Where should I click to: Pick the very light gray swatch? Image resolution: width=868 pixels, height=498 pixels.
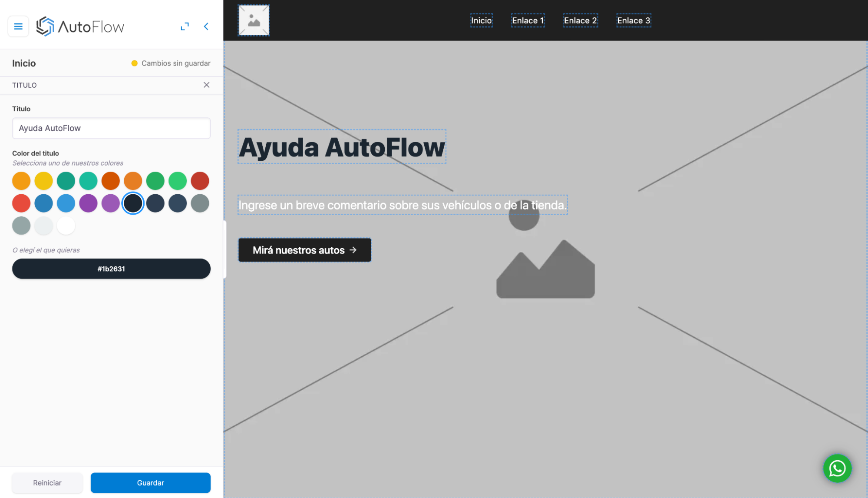pyautogui.click(x=43, y=226)
